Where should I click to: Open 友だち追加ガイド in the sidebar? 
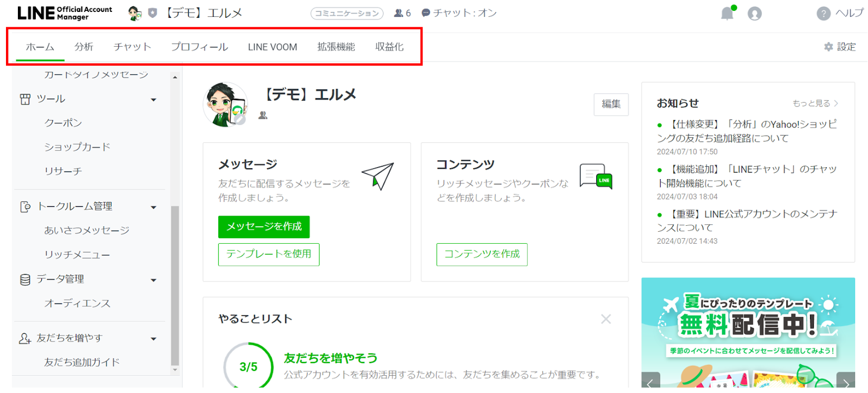[82, 363]
